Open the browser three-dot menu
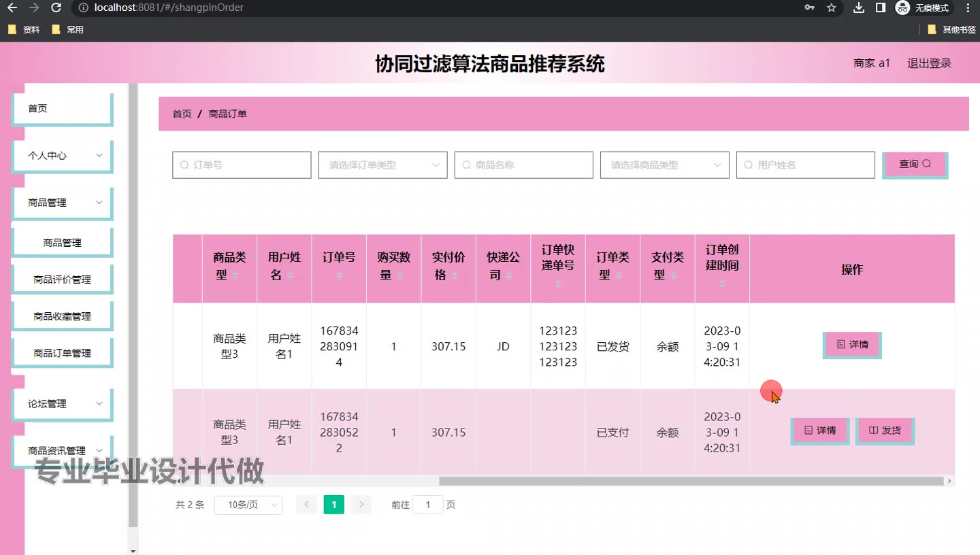 coord(968,7)
